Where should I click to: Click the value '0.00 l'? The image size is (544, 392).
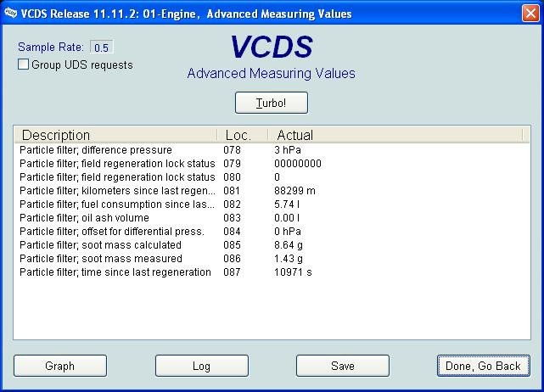(x=287, y=217)
